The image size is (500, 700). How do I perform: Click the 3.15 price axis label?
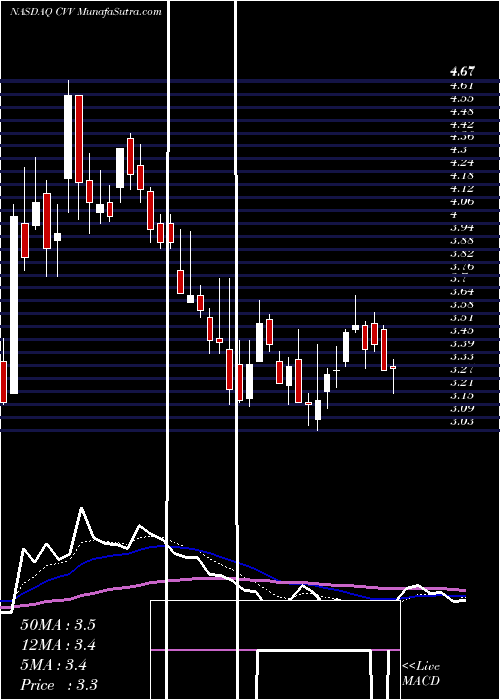462,396
